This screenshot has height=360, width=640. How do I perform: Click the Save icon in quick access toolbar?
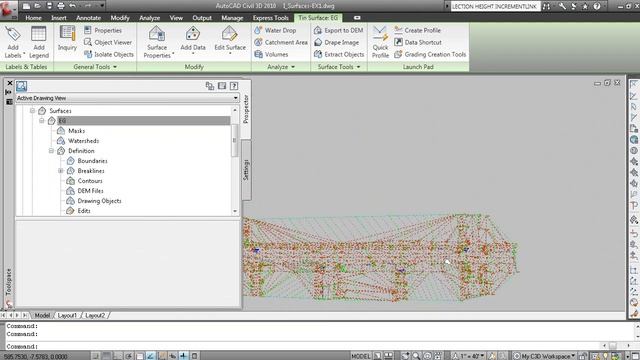click(x=49, y=6)
